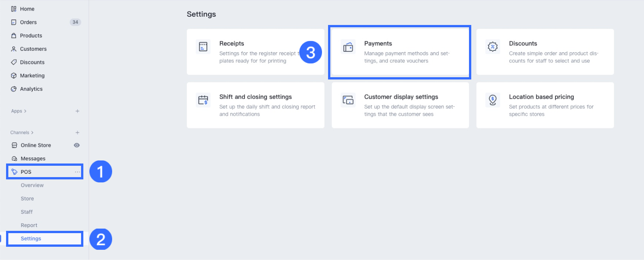Click the Location based pricing pin icon
644x260 pixels.
(x=492, y=100)
